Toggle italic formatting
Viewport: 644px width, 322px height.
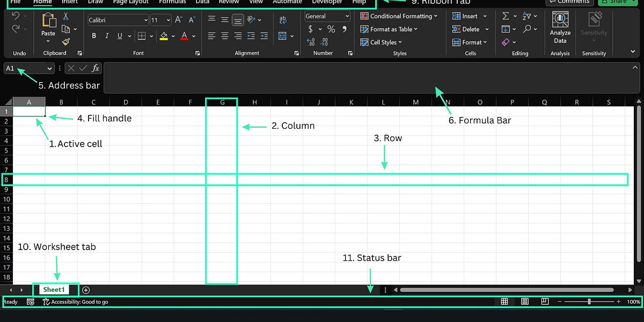pos(106,36)
